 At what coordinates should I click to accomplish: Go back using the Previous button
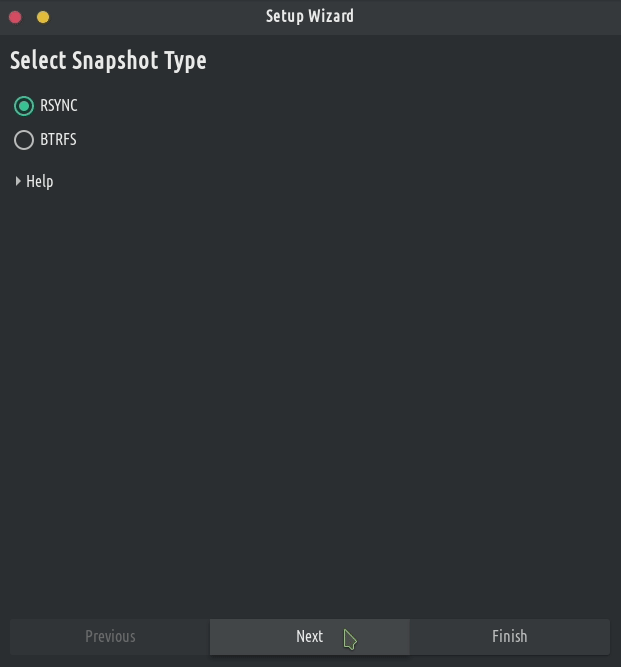110,636
